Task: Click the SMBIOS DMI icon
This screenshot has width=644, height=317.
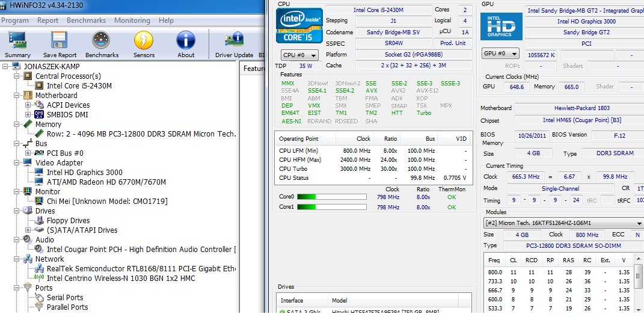Action: click(x=40, y=114)
